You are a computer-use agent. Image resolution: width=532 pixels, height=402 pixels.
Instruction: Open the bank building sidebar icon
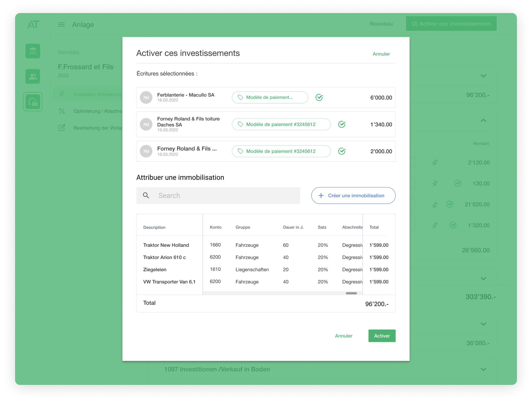tap(33, 51)
